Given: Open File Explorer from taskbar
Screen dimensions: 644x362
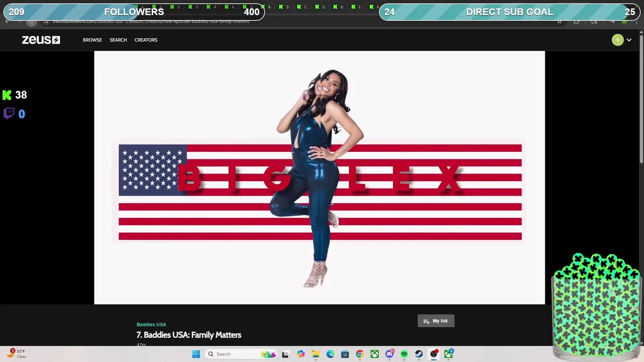Looking at the screenshot, I should 315,354.
